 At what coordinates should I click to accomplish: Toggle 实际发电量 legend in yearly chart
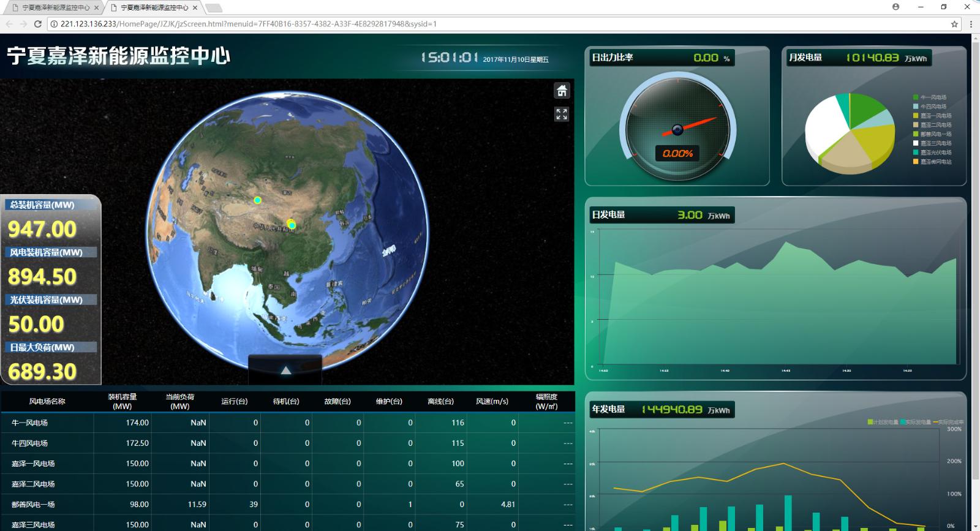(x=915, y=422)
